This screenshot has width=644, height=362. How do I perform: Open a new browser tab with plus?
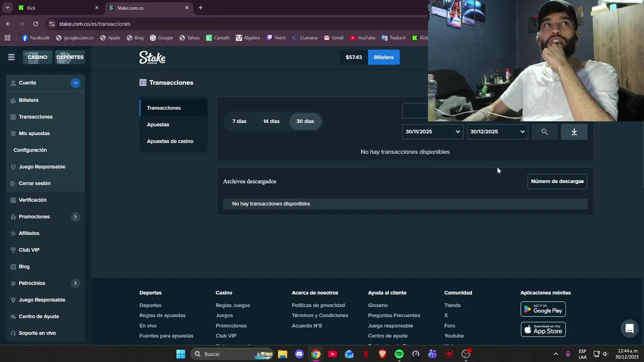coord(200,8)
